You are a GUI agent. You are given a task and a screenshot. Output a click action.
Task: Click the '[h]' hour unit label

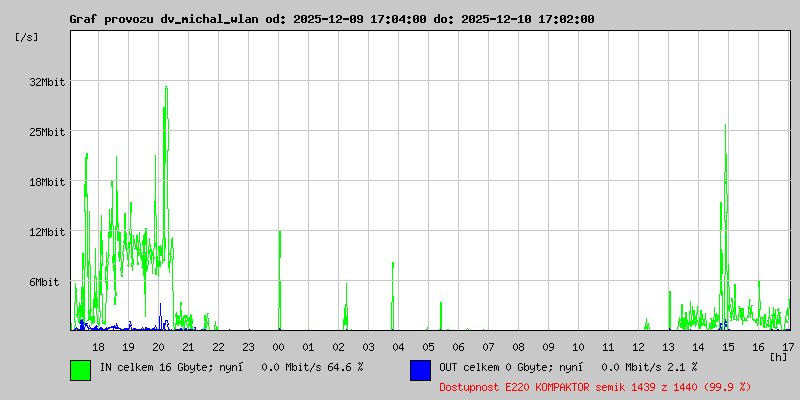779,357
